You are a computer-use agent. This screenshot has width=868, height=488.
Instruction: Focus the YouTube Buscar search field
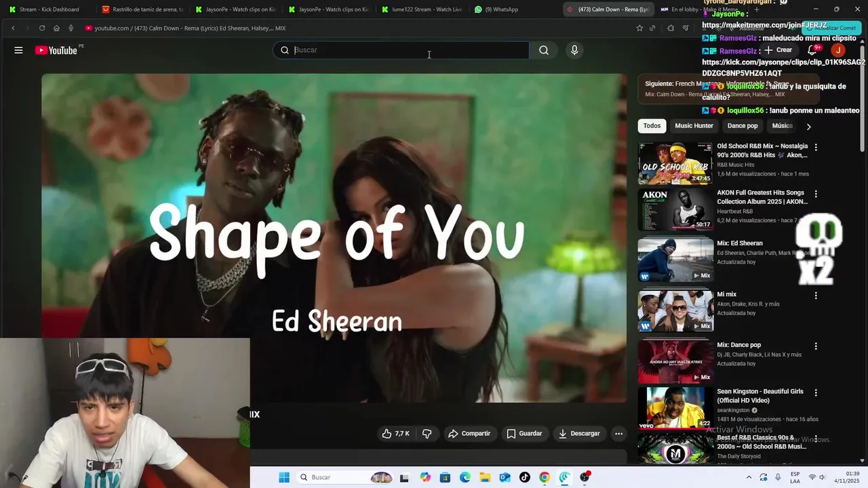[401, 50]
